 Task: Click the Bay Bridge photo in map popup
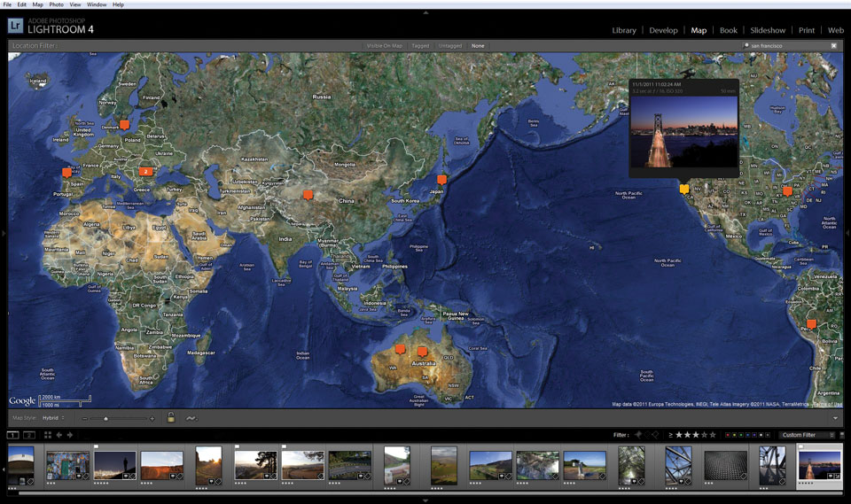(x=683, y=132)
